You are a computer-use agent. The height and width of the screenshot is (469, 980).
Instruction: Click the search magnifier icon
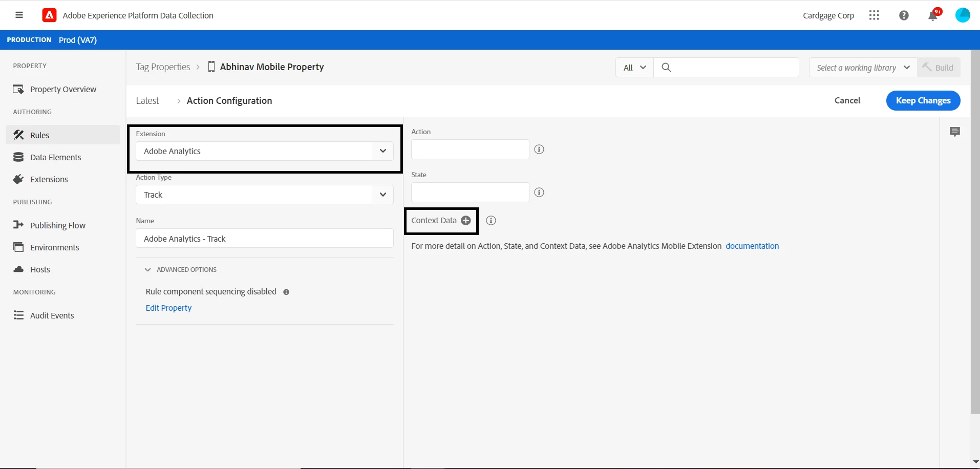click(666, 68)
